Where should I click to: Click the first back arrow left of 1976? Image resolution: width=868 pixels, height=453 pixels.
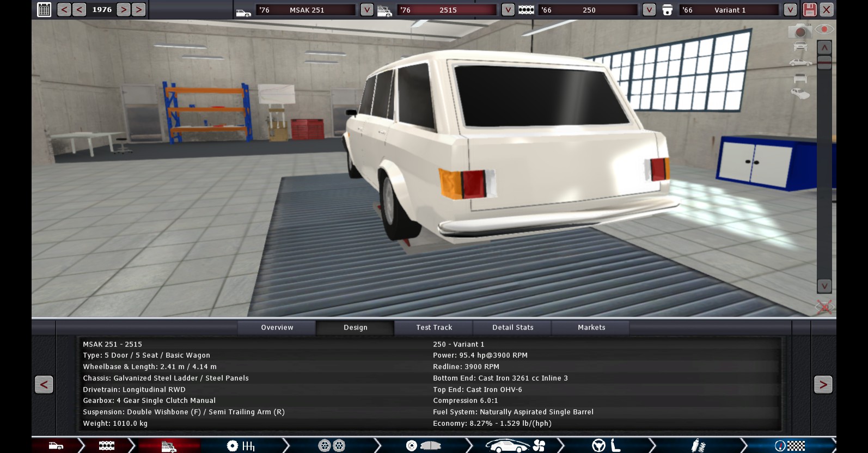point(64,9)
